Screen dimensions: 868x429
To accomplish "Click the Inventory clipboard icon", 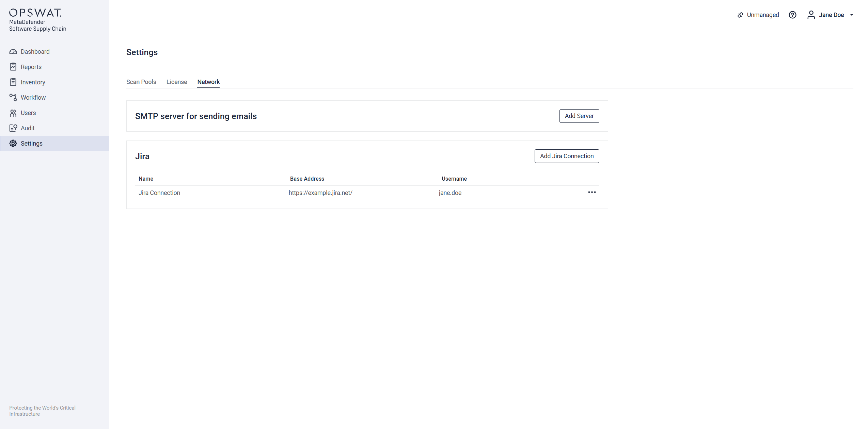I will point(13,82).
